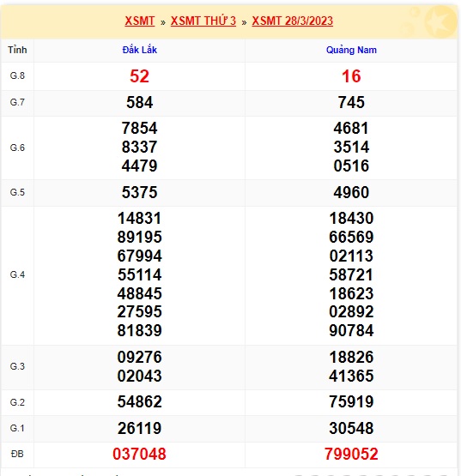Click the G.4 number 18623
Viewport: 461px width, 476px height.
click(351, 293)
